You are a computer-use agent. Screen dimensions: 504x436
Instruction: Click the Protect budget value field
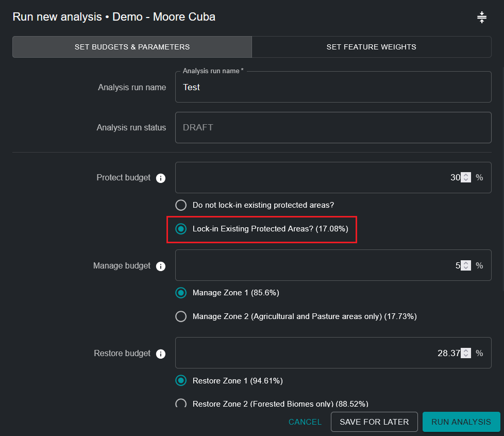pos(314,177)
